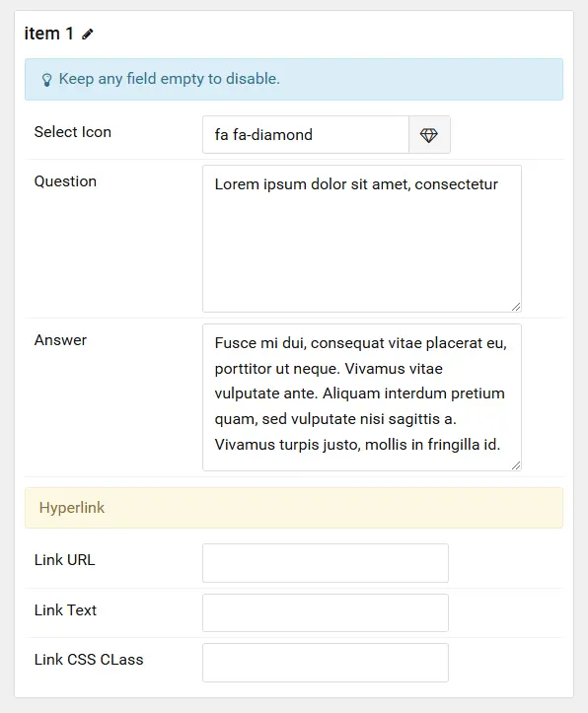Click the Select Icon label
The height and width of the screenshot is (713, 588).
(73, 132)
